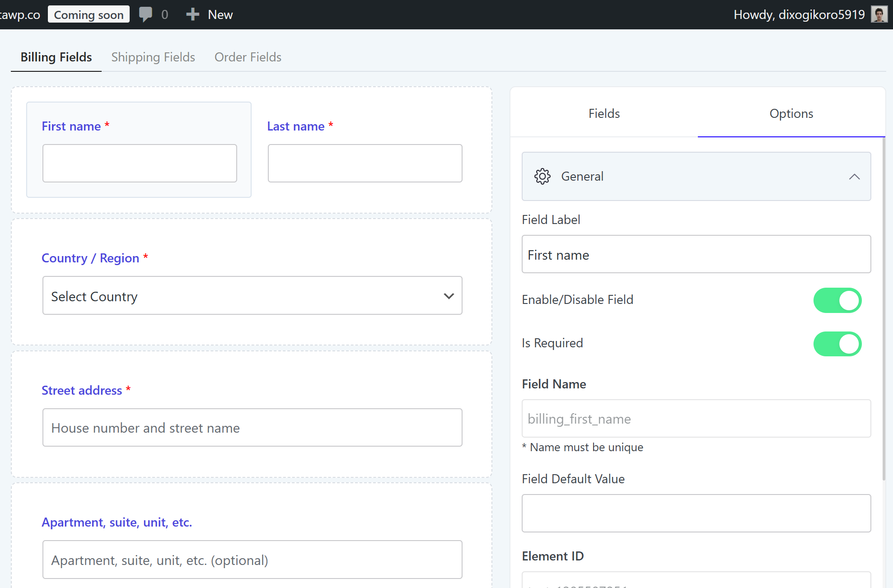Click the Field Label text input
The image size is (893, 588).
tap(696, 254)
